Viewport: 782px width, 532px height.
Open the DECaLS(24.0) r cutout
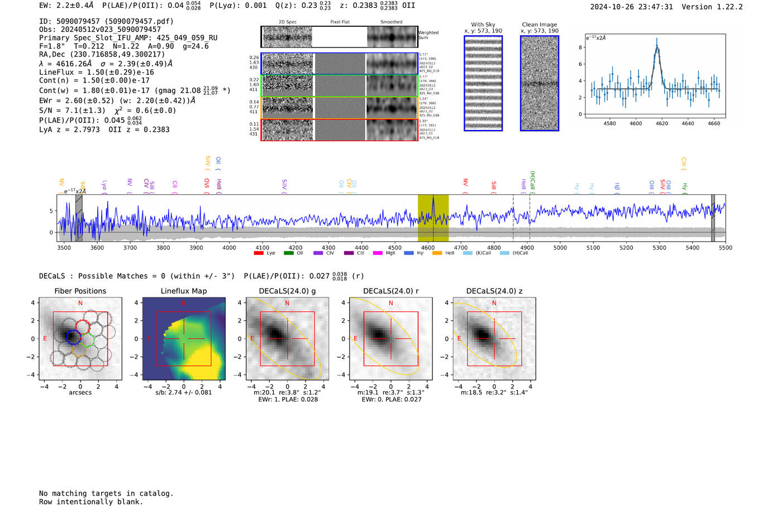[x=390, y=338]
